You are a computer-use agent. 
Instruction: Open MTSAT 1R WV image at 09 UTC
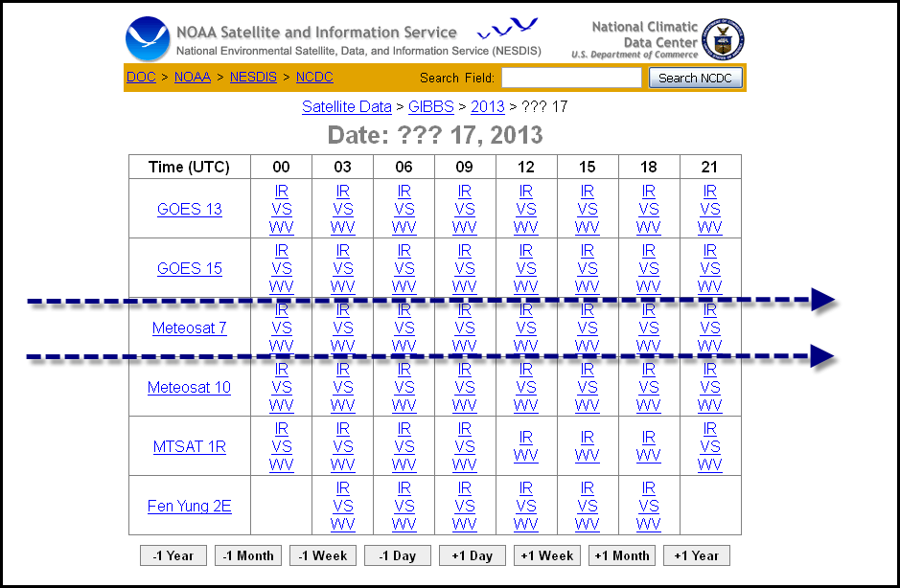coord(464,464)
